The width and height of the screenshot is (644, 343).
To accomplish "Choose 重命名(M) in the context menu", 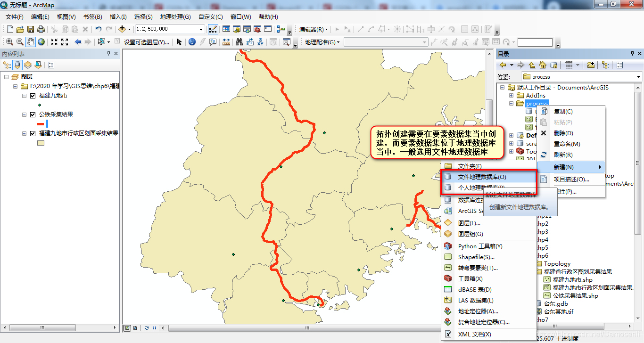I will [x=571, y=144].
